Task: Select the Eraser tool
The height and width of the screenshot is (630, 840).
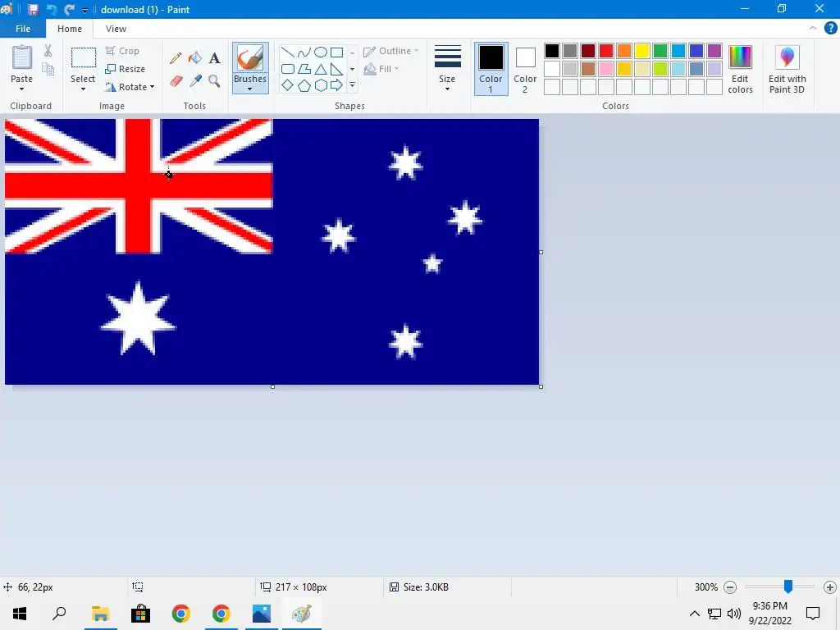Action: pos(176,81)
